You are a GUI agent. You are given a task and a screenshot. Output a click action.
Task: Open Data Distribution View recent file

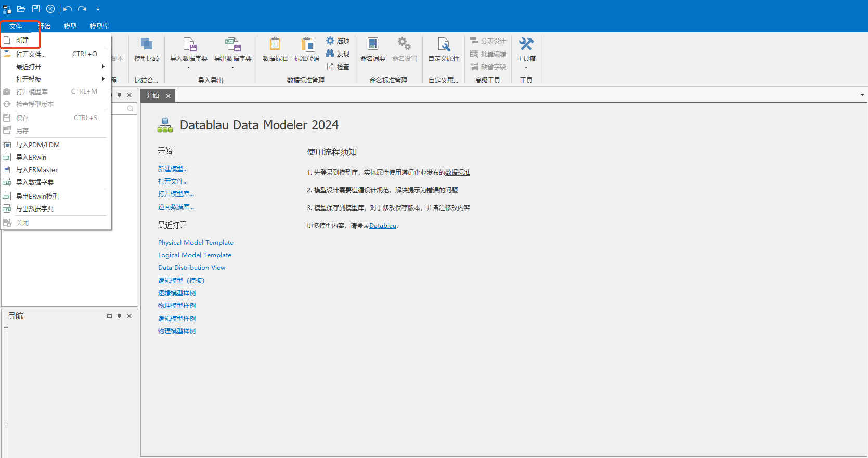191,267
